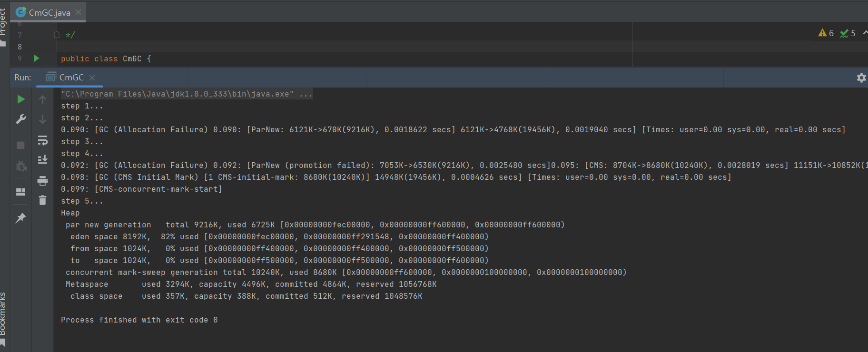Click the 'promotion failed' ParNew log line

(464, 166)
